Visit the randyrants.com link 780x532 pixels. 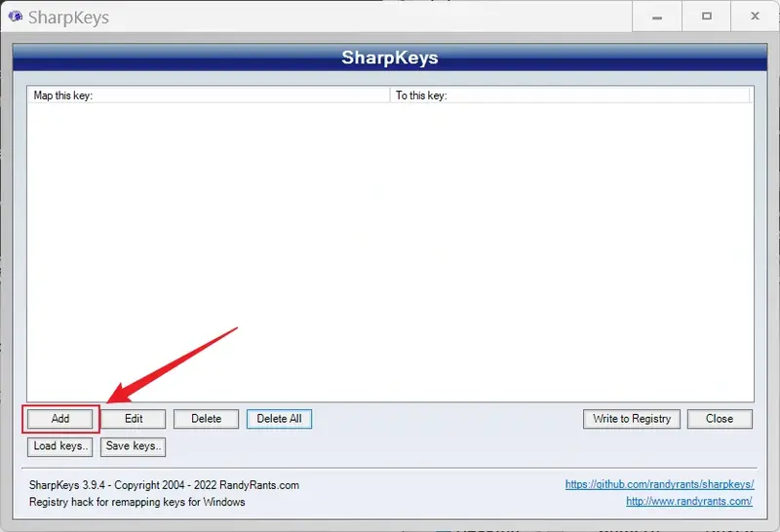pos(689,501)
